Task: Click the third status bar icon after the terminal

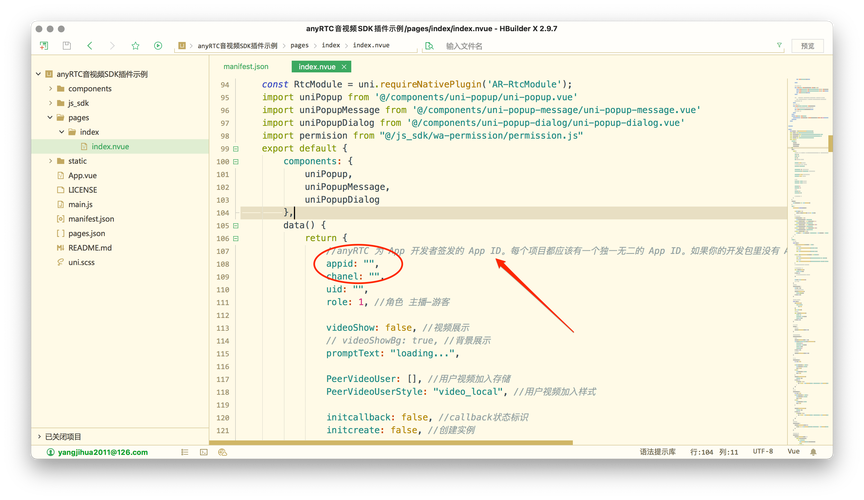Action: coord(223,452)
